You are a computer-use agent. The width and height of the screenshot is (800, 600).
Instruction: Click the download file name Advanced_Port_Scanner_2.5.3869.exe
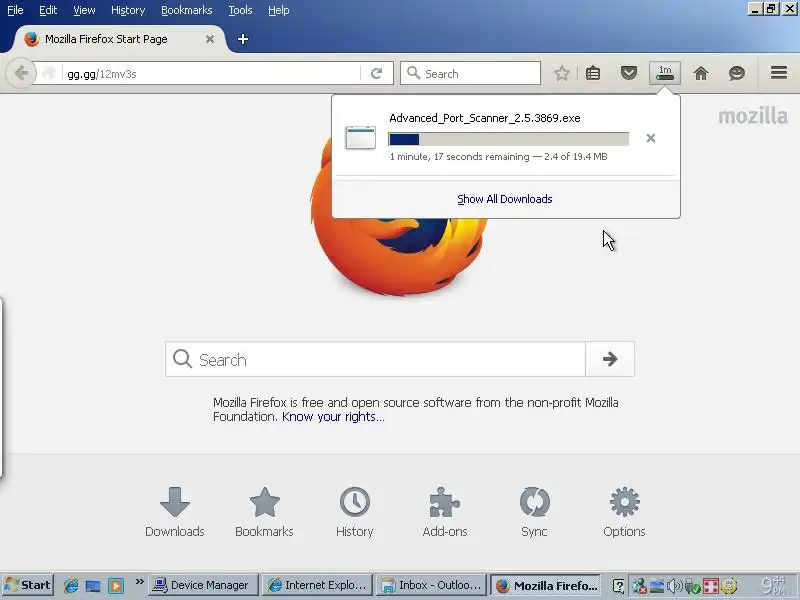485,118
